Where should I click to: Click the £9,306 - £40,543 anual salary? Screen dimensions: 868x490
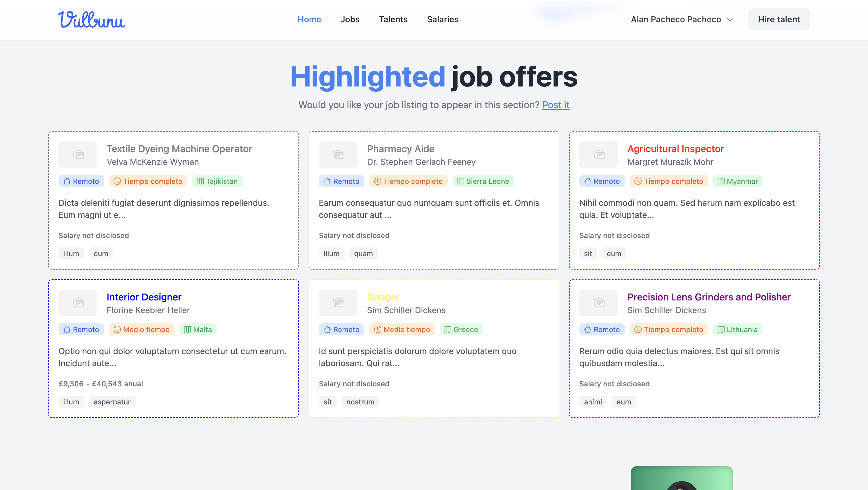(x=100, y=384)
